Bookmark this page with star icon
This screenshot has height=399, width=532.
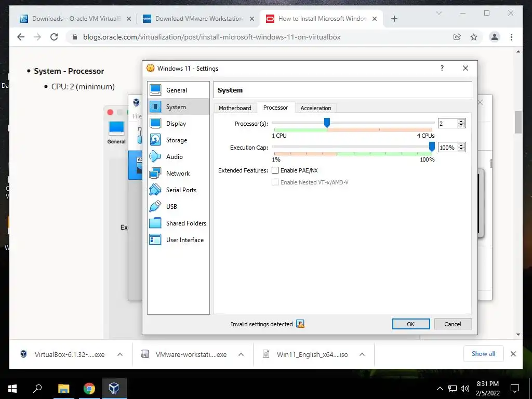coord(474,37)
